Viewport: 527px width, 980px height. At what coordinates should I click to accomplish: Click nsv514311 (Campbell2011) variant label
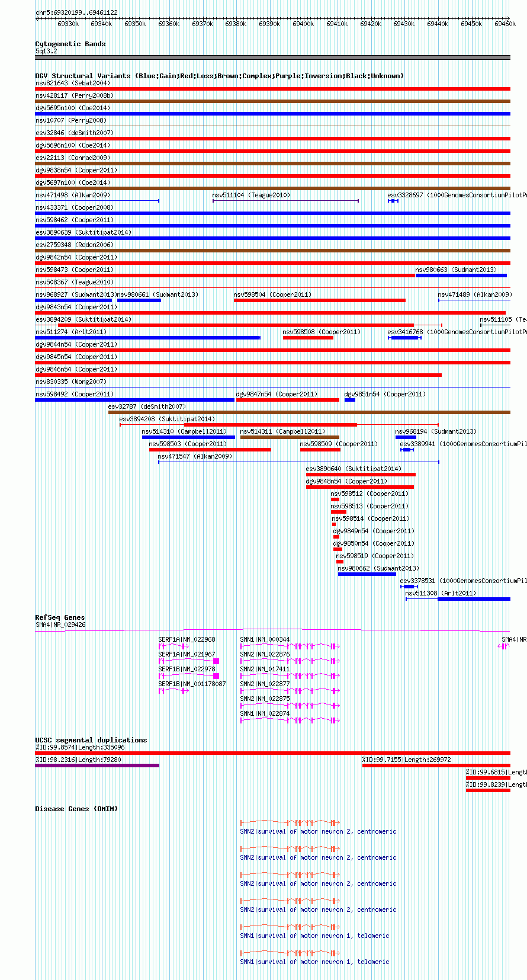(282, 431)
